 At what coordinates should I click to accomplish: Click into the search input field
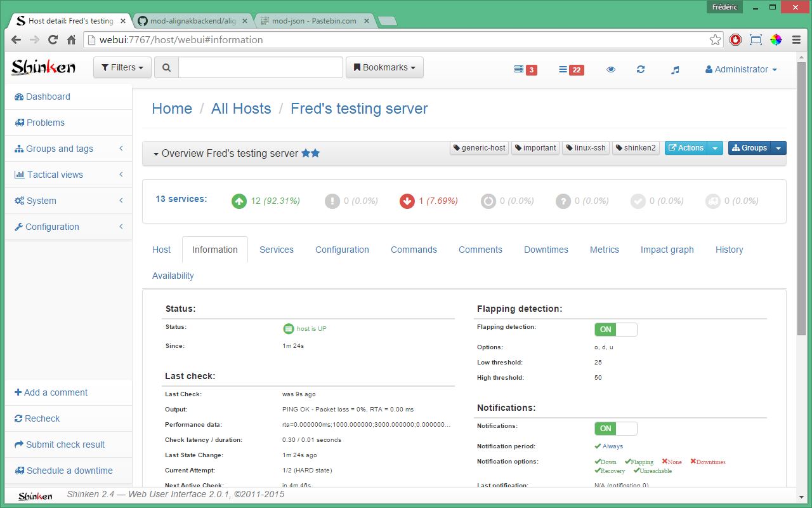[x=260, y=67]
